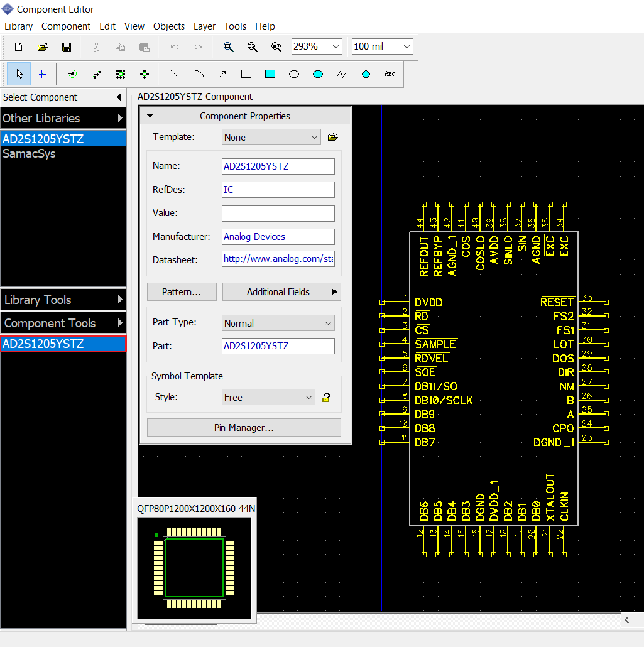Zoom in with magnifier plus icon
The width and height of the screenshot is (644, 647).
(228, 47)
